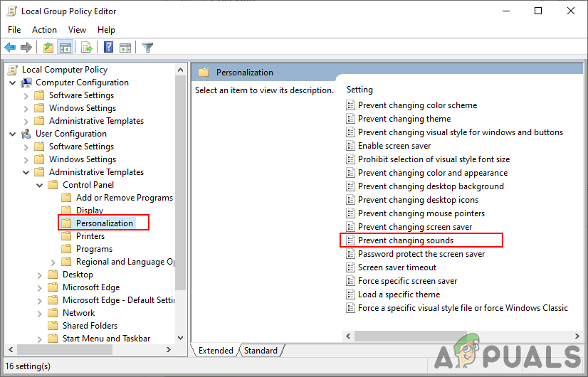The width and height of the screenshot is (588, 377).
Task: Expand Start Menu and Taskbar node
Action: pyautogui.click(x=39, y=339)
